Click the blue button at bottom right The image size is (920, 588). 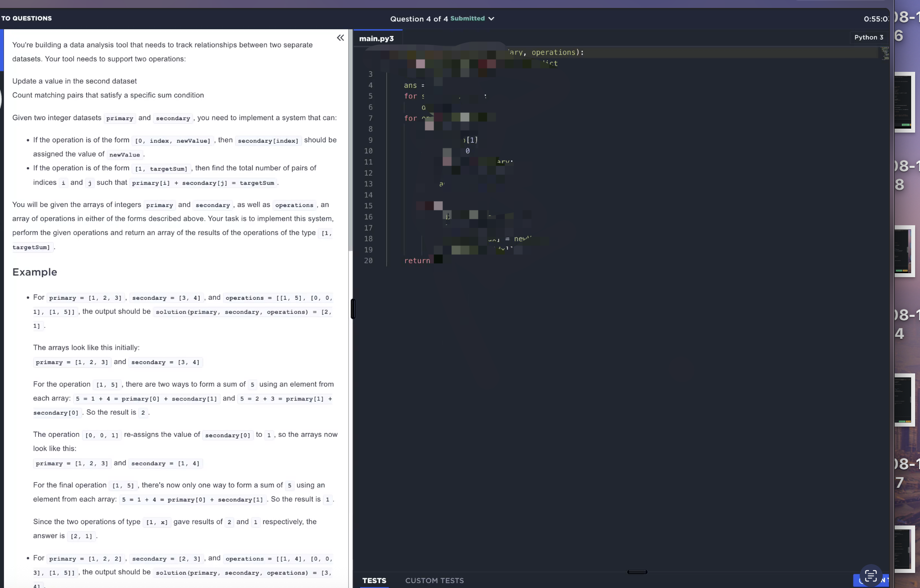click(870, 580)
